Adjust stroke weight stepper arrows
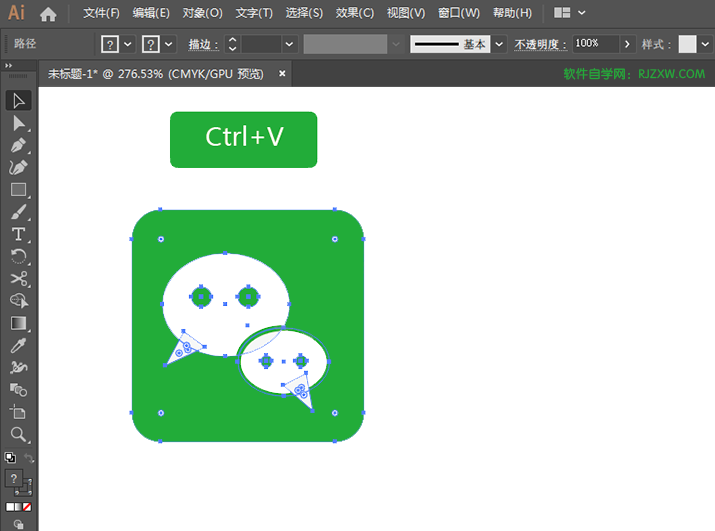 pos(233,44)
